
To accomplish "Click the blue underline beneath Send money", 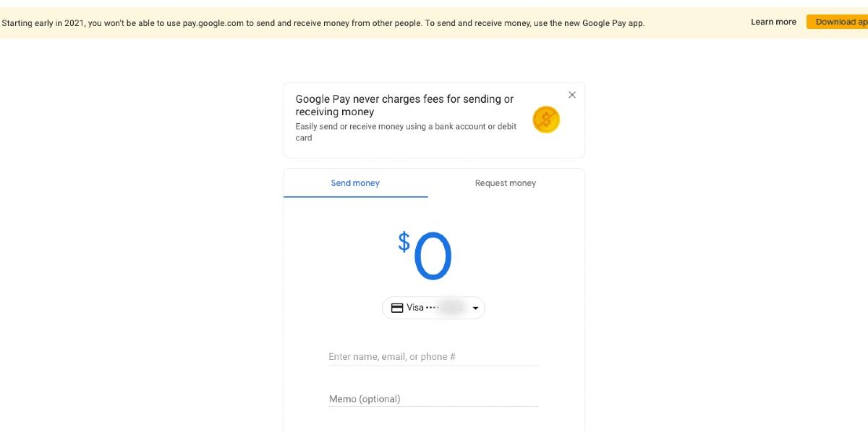I will pyautogui.click(x=355, y=196).
